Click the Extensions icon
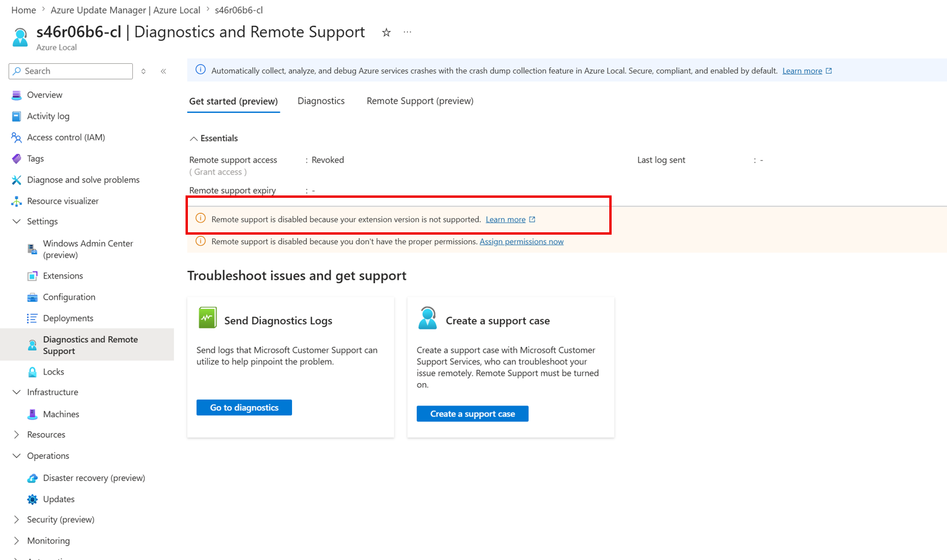Screen dimensions: 947x560 coord(32,276)
